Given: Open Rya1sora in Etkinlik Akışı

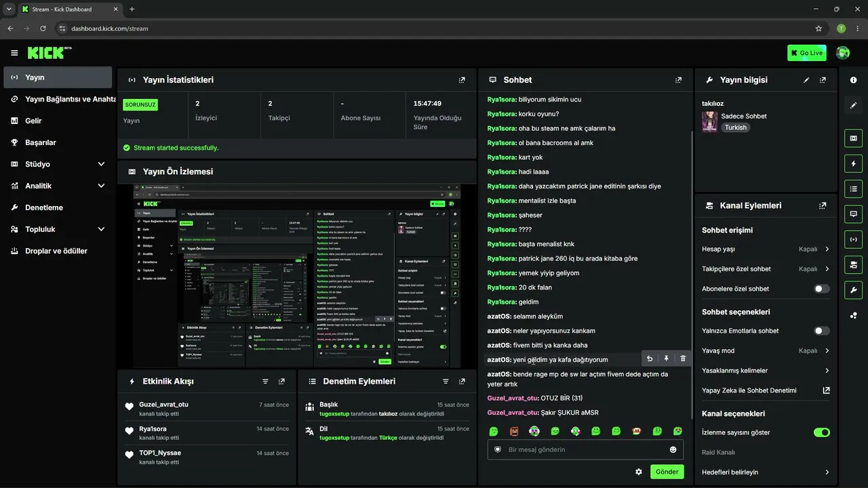Looking at the screenshot, I should tap(153, 429).
